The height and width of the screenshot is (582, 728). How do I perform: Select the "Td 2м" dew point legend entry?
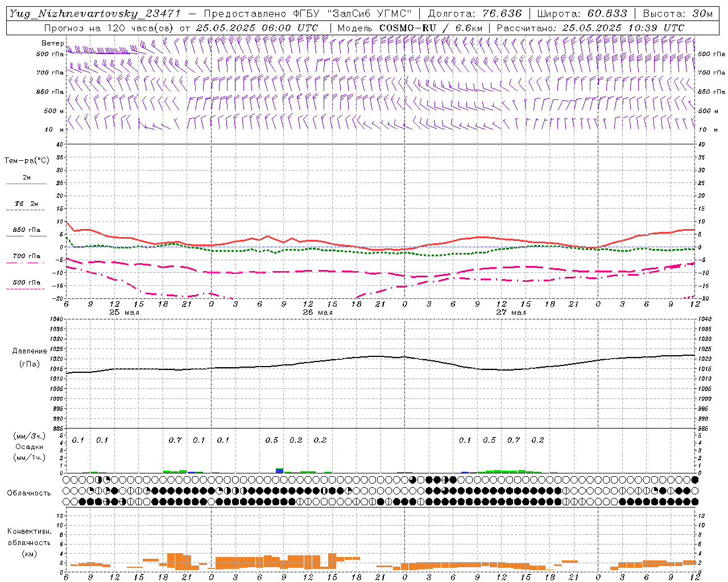click(27, 203)
